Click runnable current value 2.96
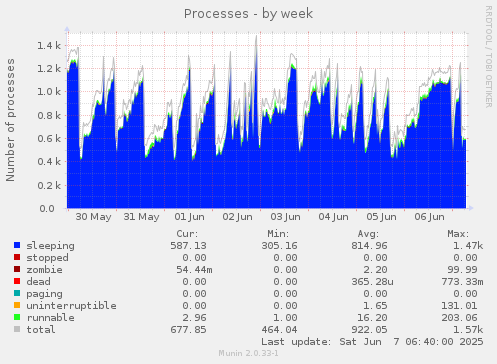497x364 pixels. 194,318
